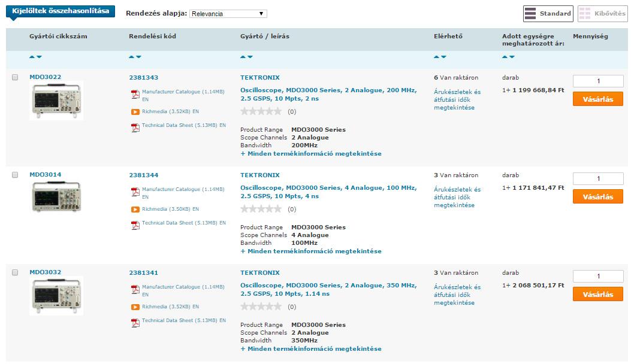Click MDO3022 oscilloscope thumbnail image
This screenshot has width=631, height=364.
(56, 101)
